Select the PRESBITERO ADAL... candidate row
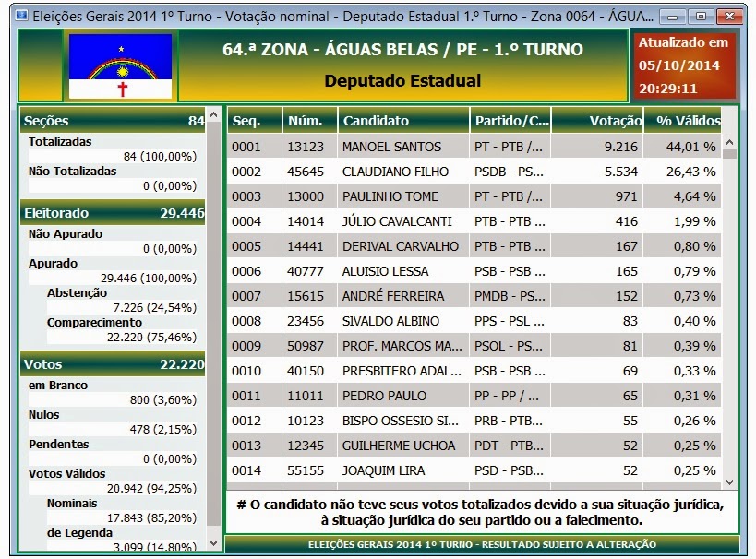Screen dimensions: 756x559 click(474, 371)
